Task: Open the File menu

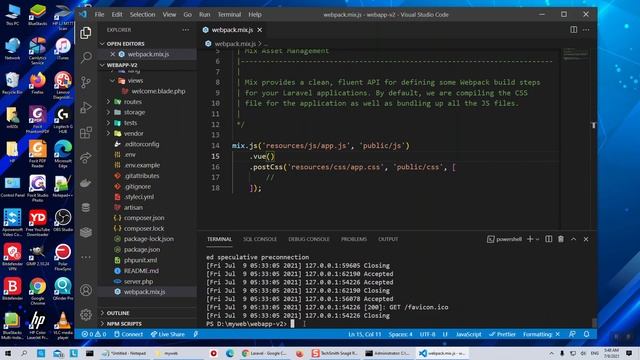Action: [x=99, y=14]
